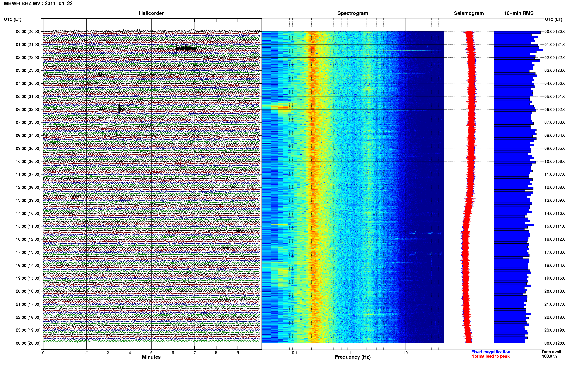Click the 'Normalised to peak' legend text

pos(490,356)
